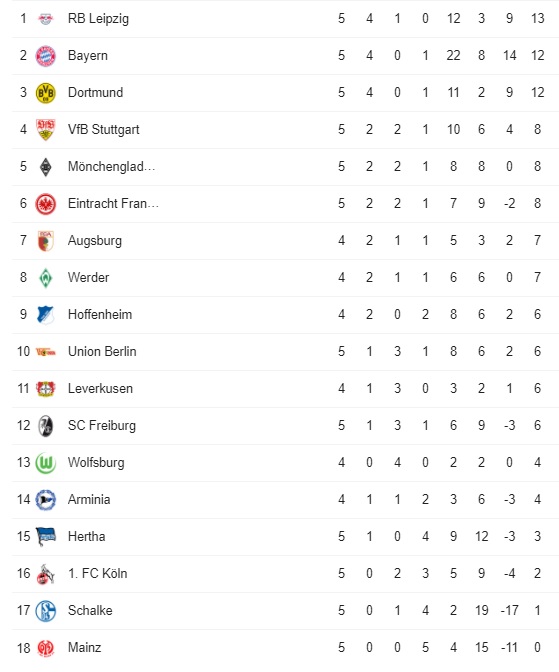This screenshot has width=559, height=672.
Task: Click the Hoffenheim team name
Action: [100, 315]
